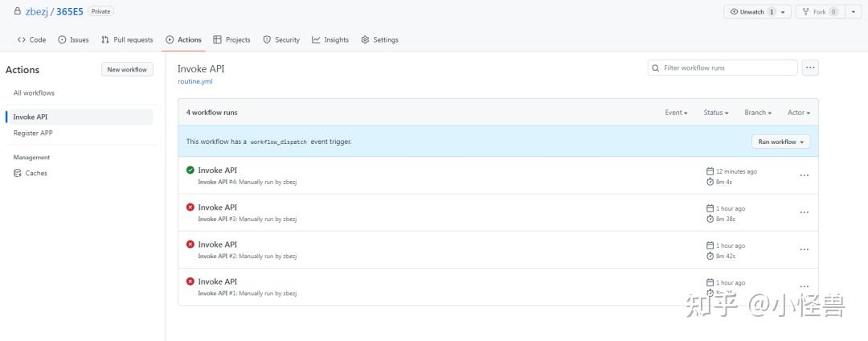
Task: Open the routine.yml file link
Action: coord(195,81)
